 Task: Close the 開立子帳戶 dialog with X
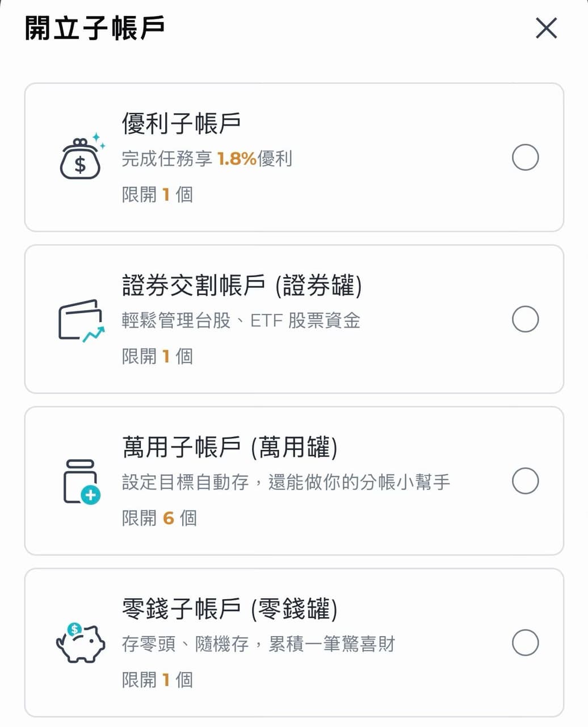coord(546,28)
